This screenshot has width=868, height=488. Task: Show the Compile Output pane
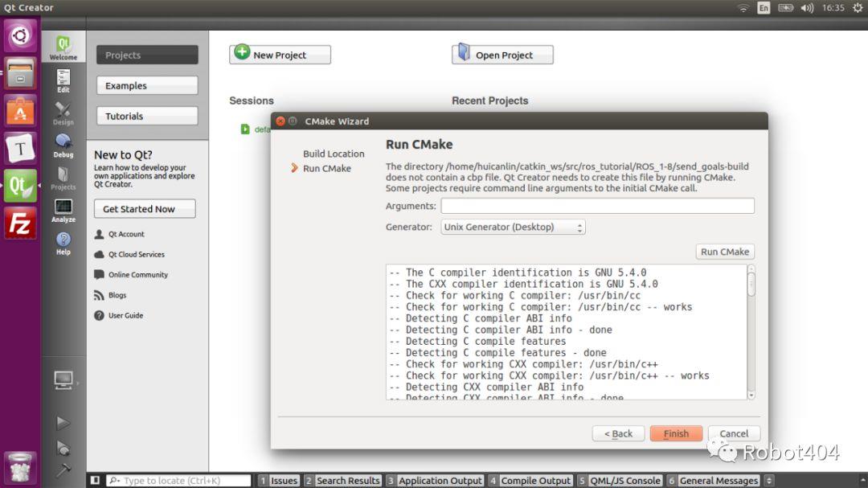(530, 480)
